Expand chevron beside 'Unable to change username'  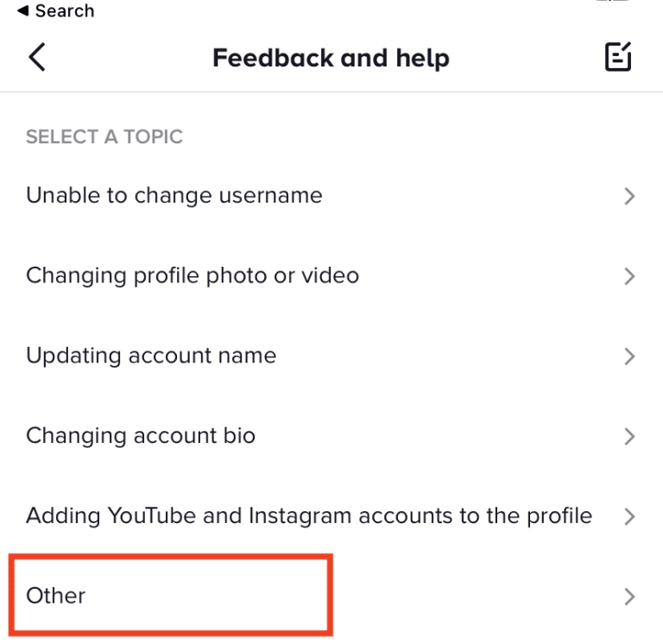click(629, 196)
